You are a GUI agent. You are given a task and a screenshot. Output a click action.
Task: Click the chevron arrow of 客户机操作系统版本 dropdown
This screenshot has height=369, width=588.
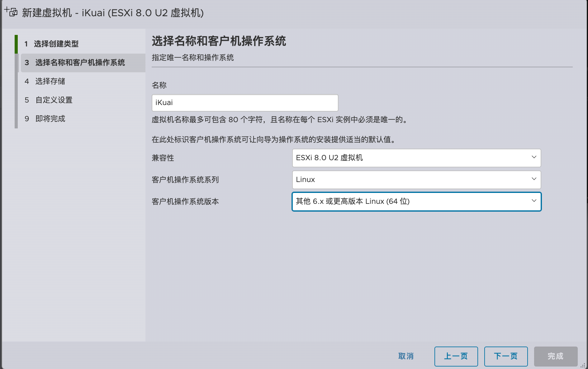(x=534, y=201)
